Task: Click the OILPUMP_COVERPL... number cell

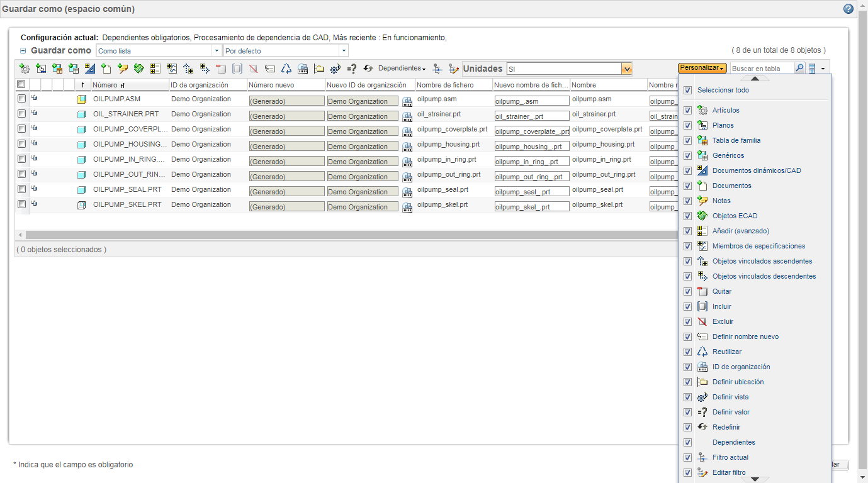Action: click(130, 129)
